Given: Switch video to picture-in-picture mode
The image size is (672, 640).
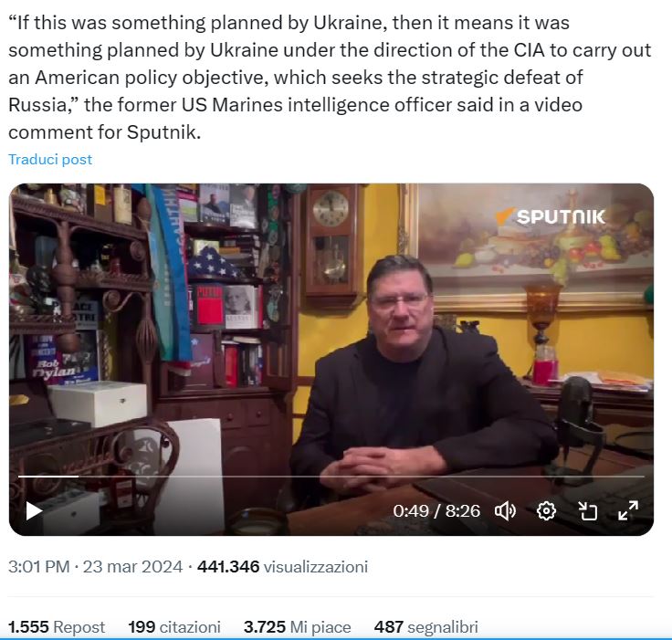Looking at the screenshot, I should 587,511.
